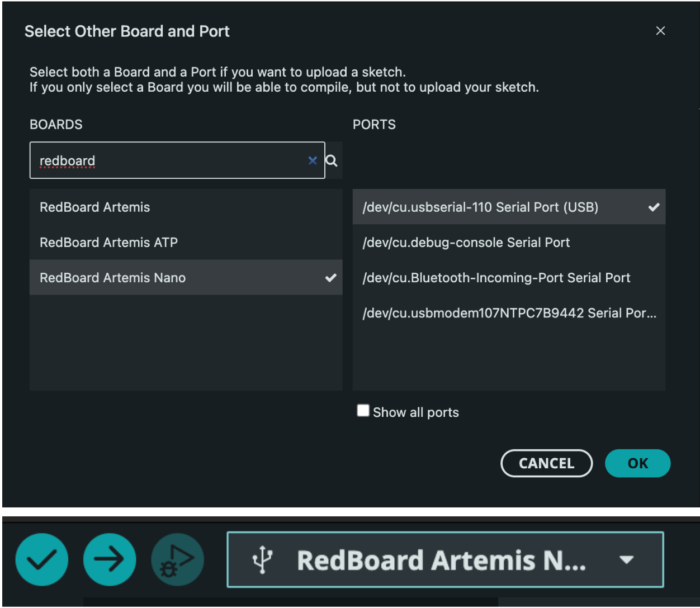
Task: Select /dev/cu.usbserial-110 Serial Port (USB)
Action: coord(480,207)
